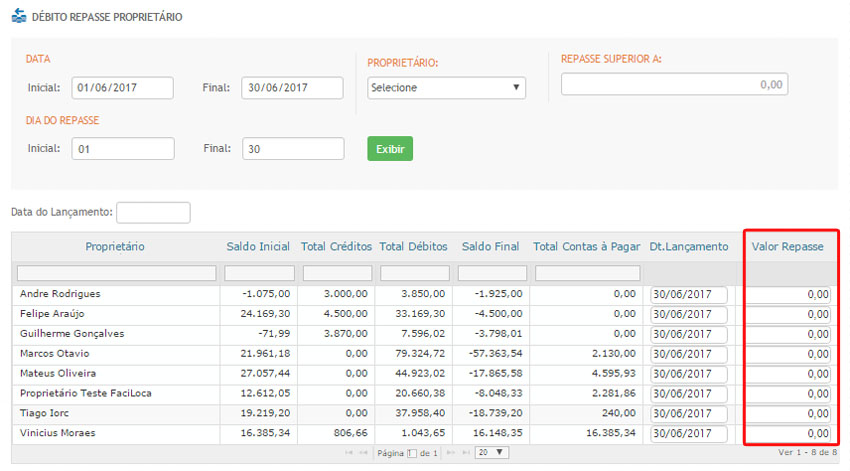Go to previous page in pager

click(363, 453)
